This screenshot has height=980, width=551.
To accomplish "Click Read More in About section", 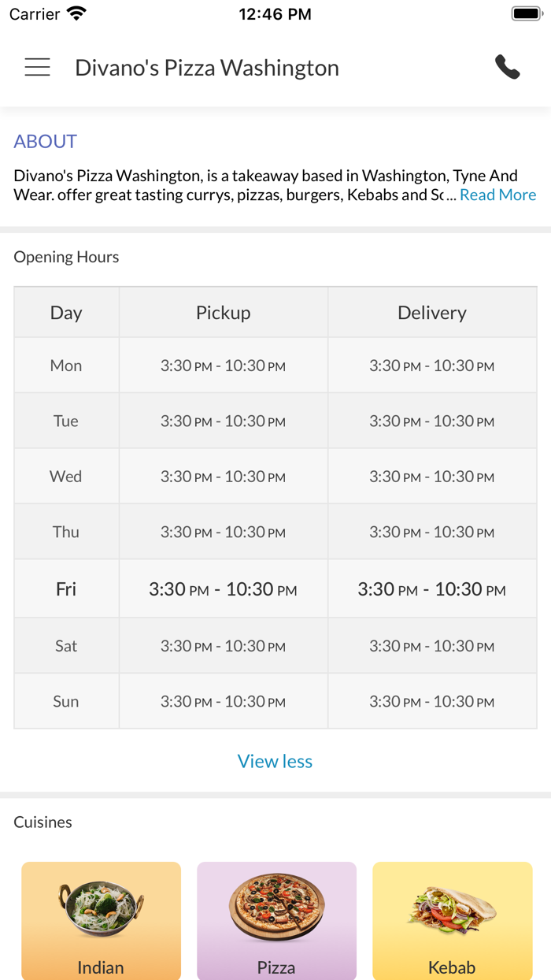I will [497, 195].
